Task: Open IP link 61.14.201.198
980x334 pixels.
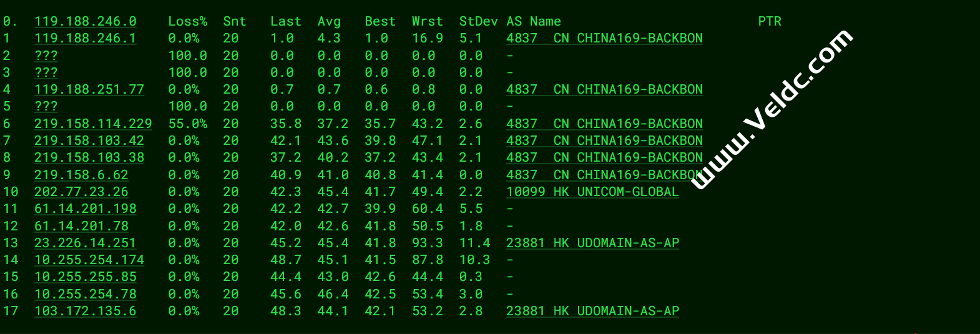Action: point(86,209)
